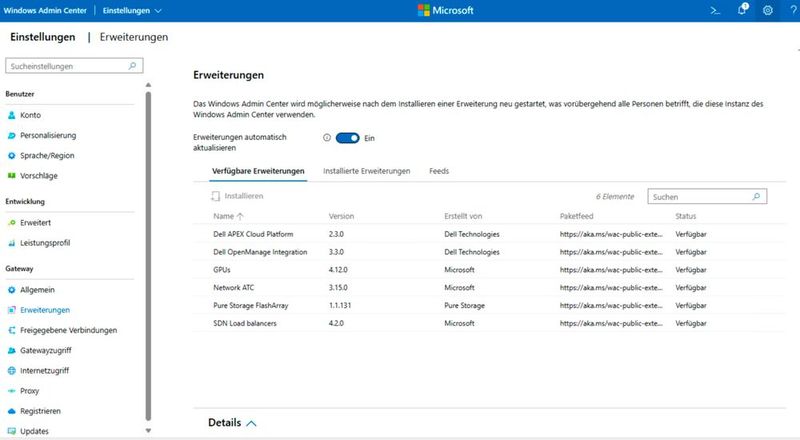Click the Pure Storage publisher cell
Viewport: 800px width, 440px height.
[464, 306]
